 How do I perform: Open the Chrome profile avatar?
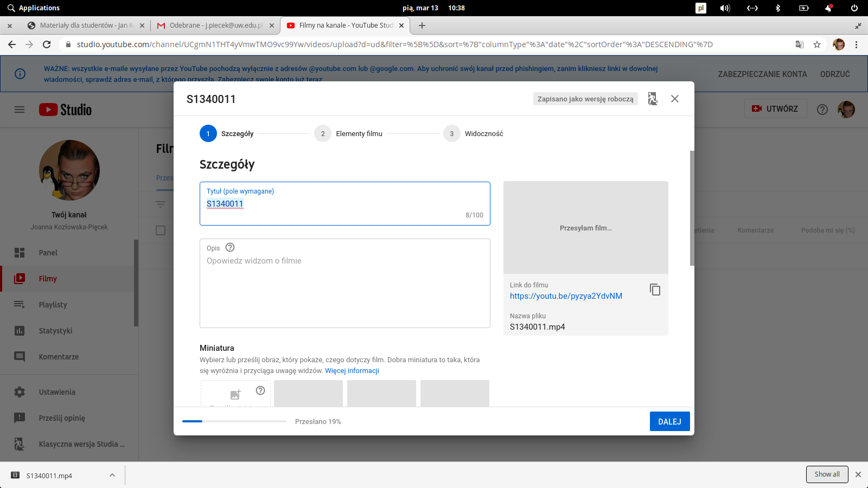click(839, 44)
